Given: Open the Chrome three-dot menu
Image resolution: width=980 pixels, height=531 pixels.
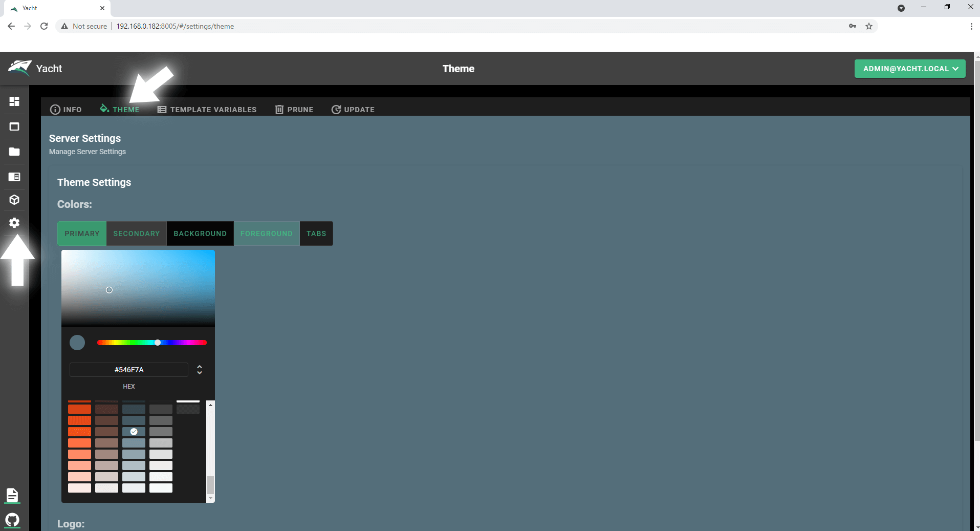Looking at the screenshot, I should point(971,26).
